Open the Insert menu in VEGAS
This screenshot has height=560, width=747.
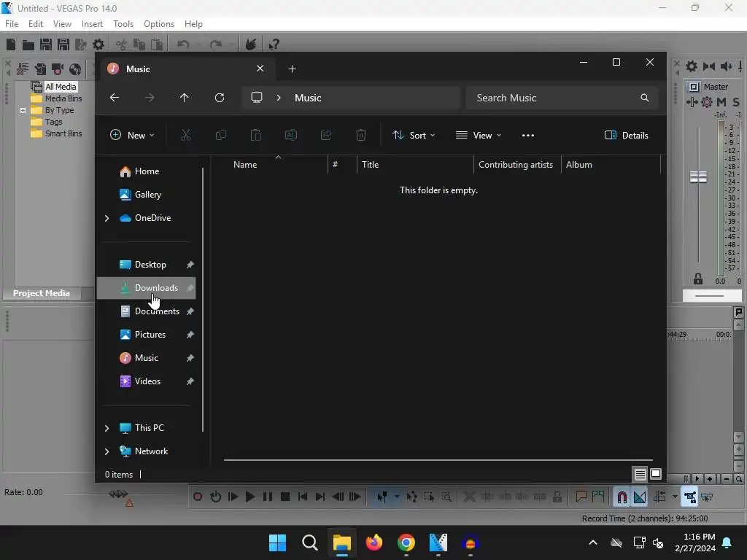(92, 24)
